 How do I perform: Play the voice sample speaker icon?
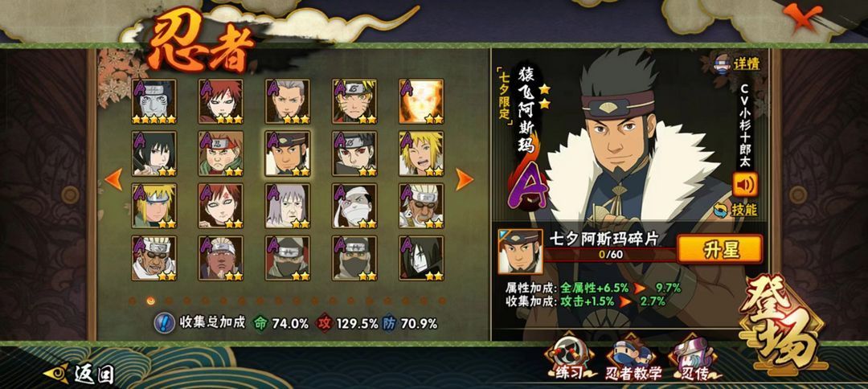(x=745, y=184)
